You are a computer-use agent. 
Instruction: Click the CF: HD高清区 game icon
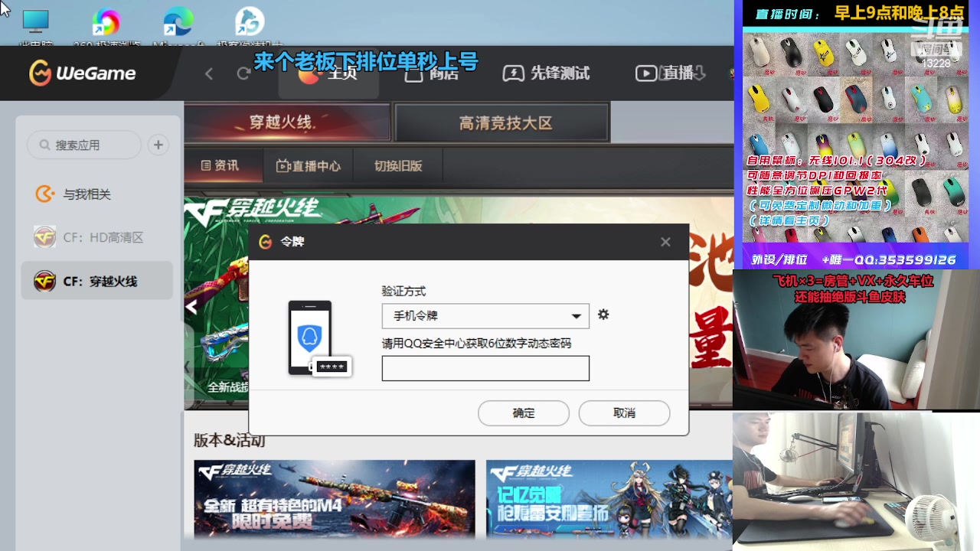click(x=45, y=237)
